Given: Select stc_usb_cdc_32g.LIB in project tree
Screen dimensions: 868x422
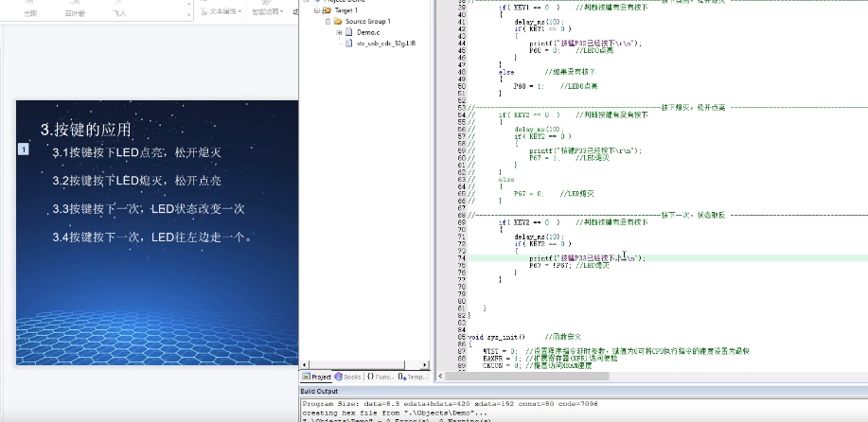Looking at the screenshot, I should click(x=386, y=44).
